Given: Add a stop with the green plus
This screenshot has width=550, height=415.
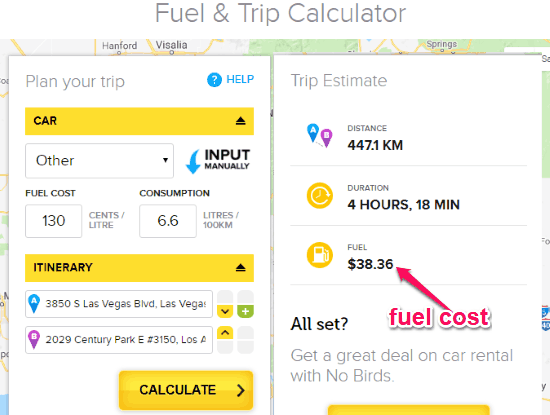Looking at the screenshot, I should [x=246, y=311].
